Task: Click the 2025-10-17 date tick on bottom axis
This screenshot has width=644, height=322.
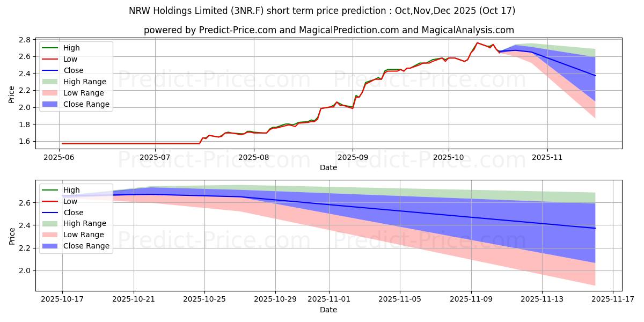Action: click(62, 299)
